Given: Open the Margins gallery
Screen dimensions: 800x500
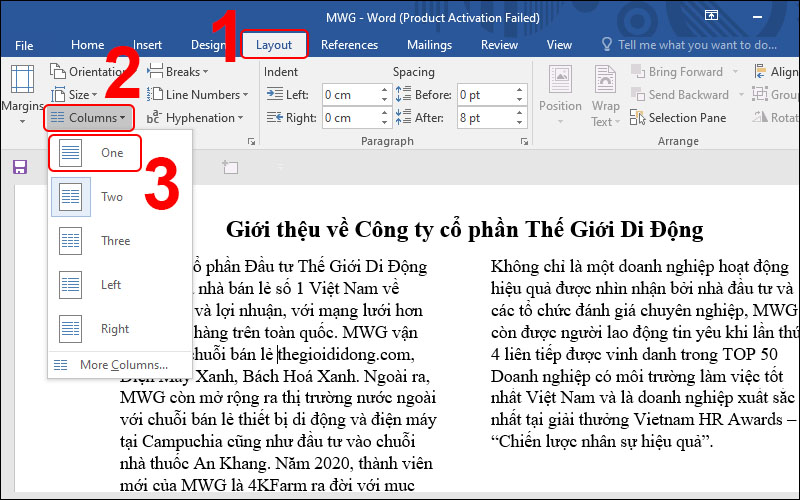Looking at the screenshot, I should (22, 94).
